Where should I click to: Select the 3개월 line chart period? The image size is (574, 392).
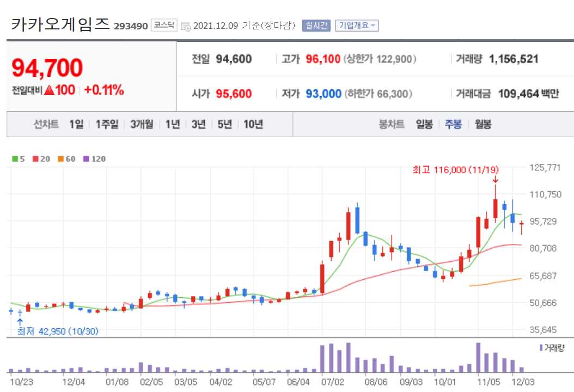142,125
